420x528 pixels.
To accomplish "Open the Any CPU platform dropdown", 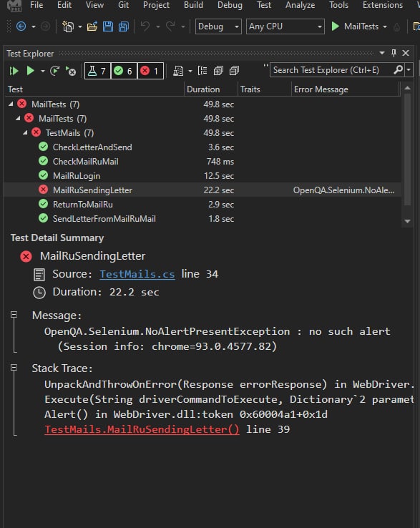I will (x=285, y=26).
